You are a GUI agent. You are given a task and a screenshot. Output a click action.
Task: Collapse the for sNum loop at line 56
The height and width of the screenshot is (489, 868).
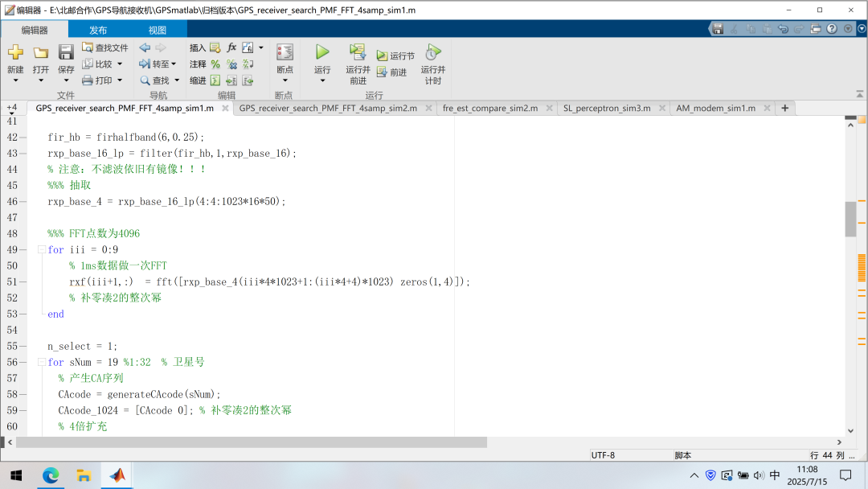point(42,362)
